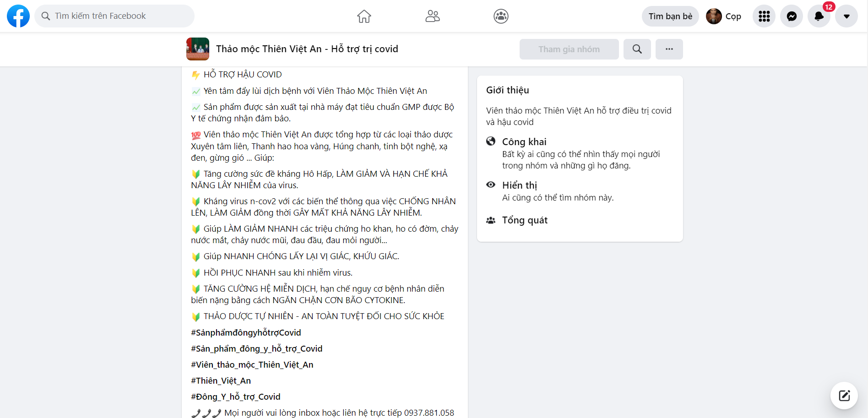Open Messenger chats icon
The width and height of the screenshot is (868, 418).
[792, 16]
